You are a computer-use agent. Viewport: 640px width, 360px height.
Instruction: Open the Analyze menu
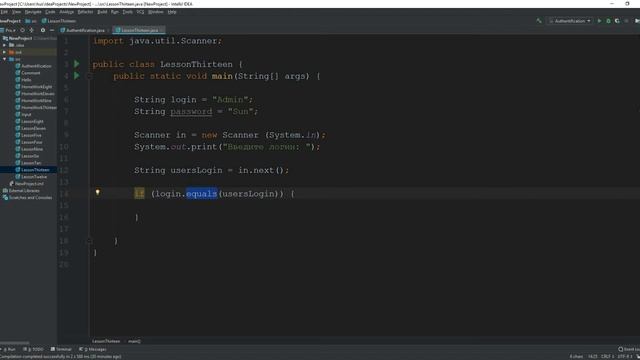67,12
